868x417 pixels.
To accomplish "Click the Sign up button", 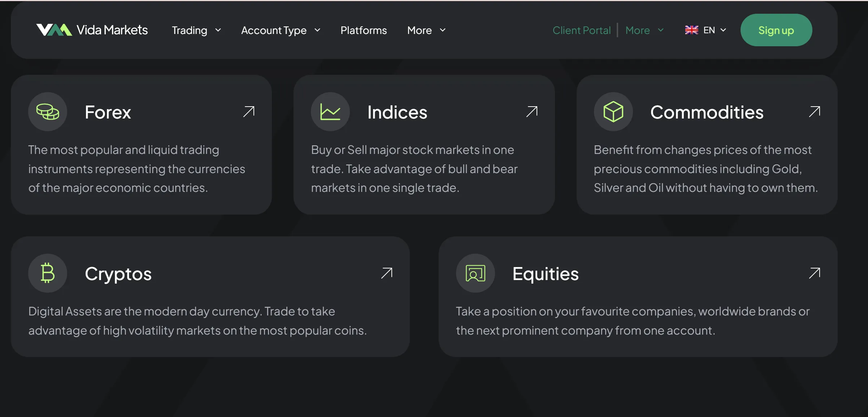I will 776,30.
